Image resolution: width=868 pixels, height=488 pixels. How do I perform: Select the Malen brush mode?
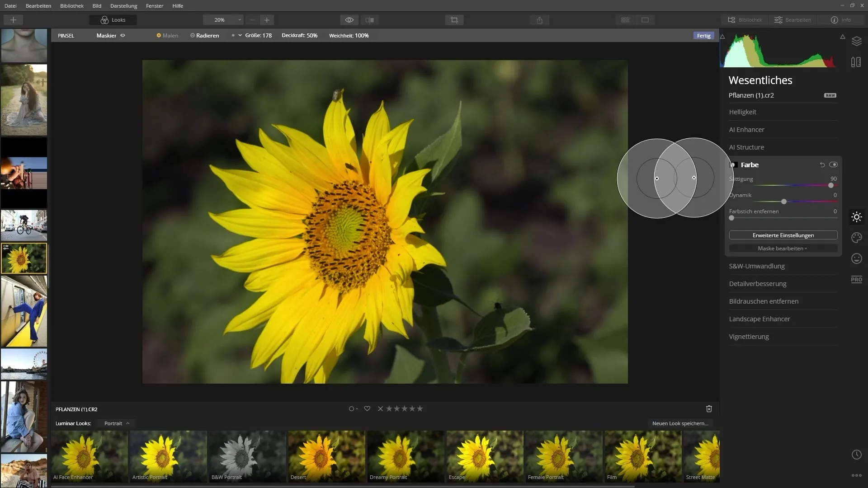click(167, 35)
